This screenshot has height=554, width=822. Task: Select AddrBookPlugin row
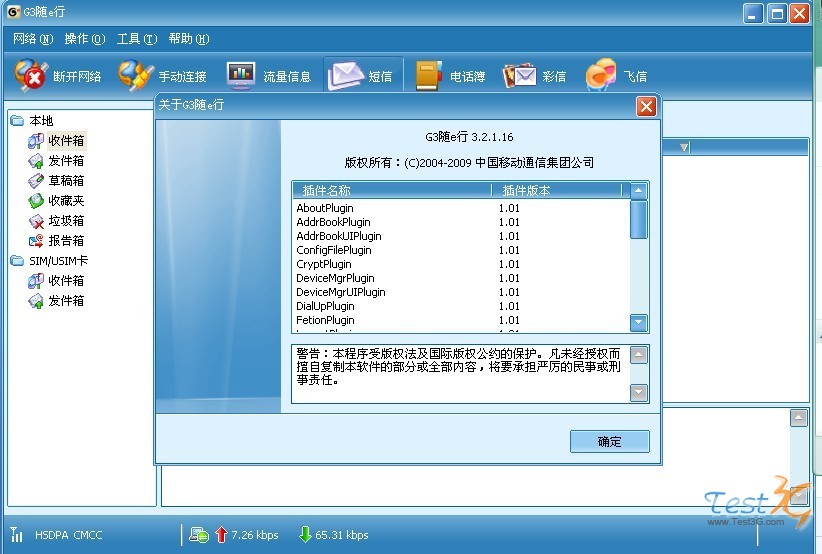click(461, 222)
